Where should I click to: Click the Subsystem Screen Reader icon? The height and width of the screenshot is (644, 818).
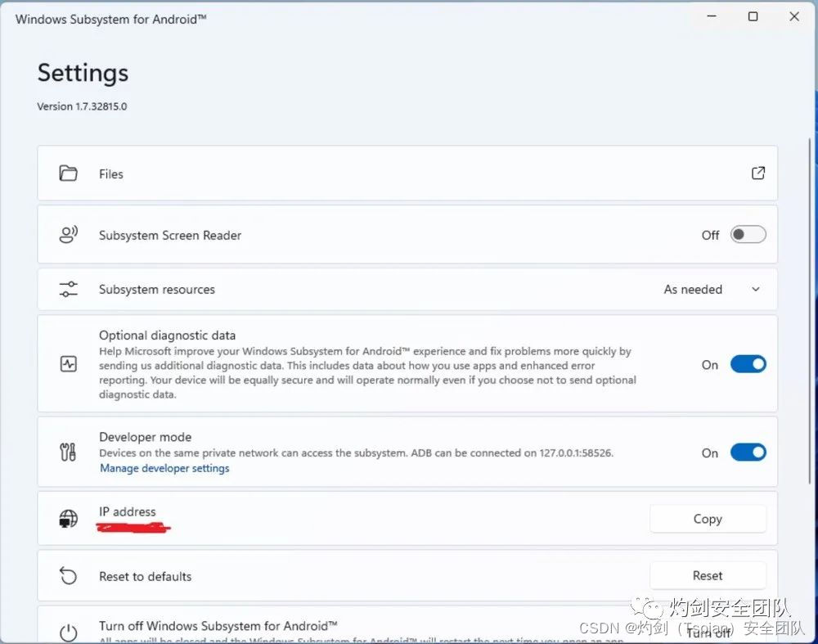[x=69, y=235]
